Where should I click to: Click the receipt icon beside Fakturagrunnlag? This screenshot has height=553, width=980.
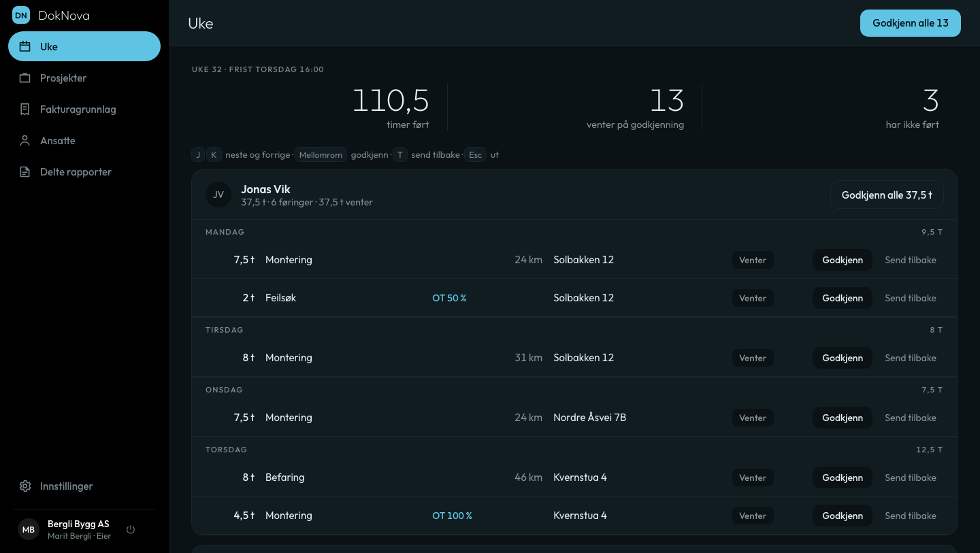point(25,110)
